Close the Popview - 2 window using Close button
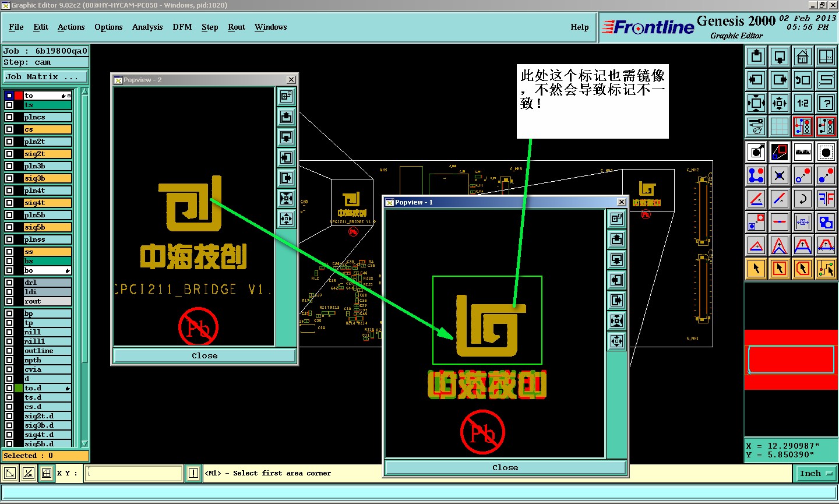839x504 pixels. coord(205,355)
